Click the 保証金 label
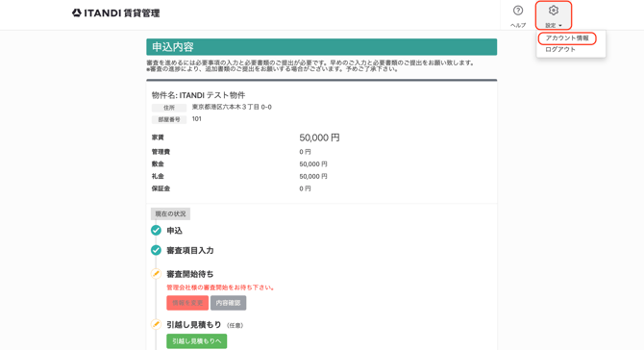This screenshot has width=644, height=350. tap(161, 188)
